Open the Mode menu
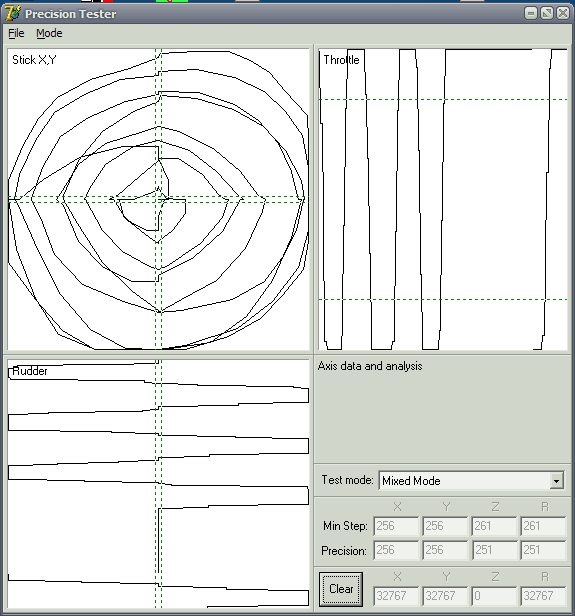This screenshot has height=616, width=575. pos(49,33)
